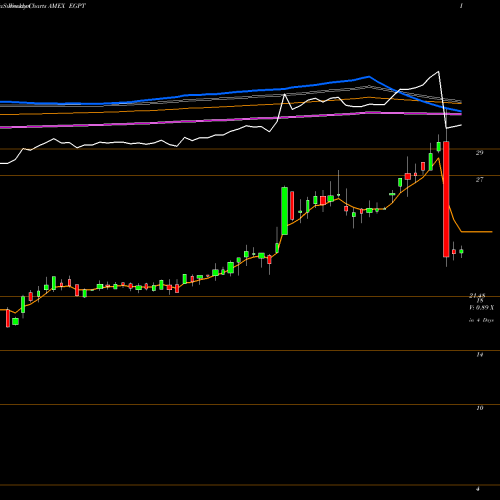Click the AMEX exchange label in the title

click(x=57, y=6)
